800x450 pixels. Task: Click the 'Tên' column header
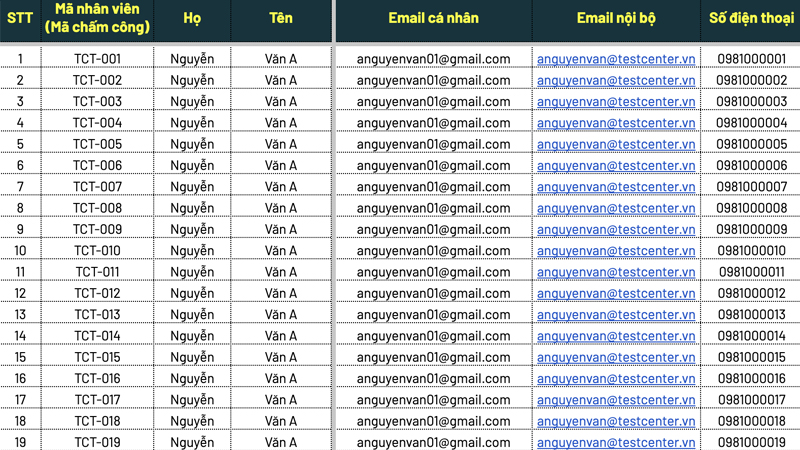[281, 19]
